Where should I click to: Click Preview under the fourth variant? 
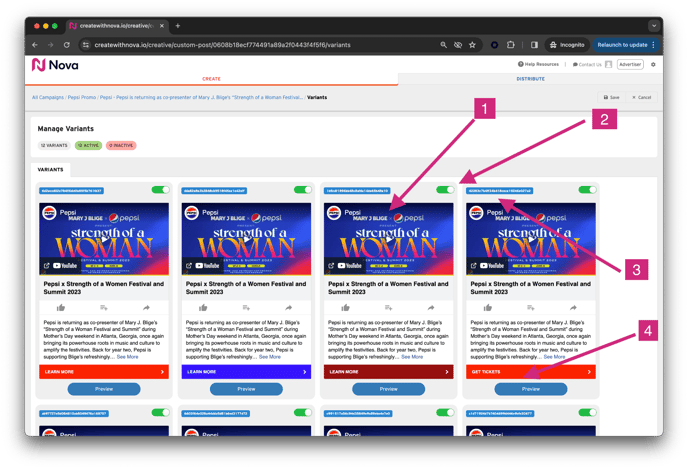point(531,389)
